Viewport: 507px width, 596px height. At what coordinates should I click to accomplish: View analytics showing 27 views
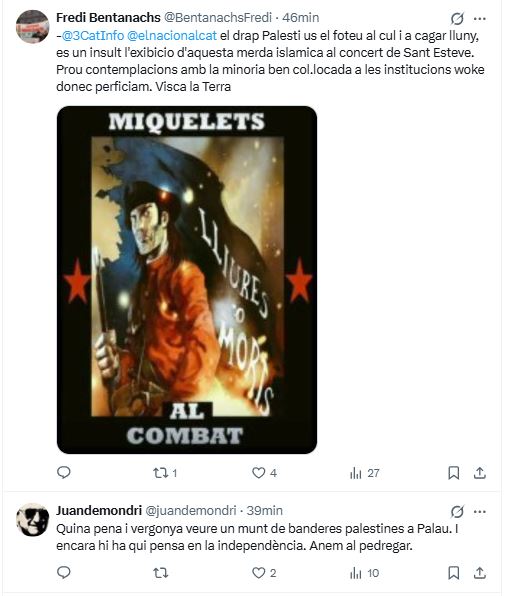pyautogui.click(x=364, y=473)
